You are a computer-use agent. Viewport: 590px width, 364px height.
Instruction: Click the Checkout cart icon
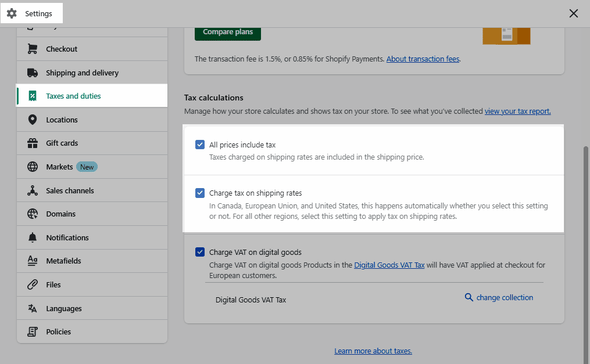33,49
